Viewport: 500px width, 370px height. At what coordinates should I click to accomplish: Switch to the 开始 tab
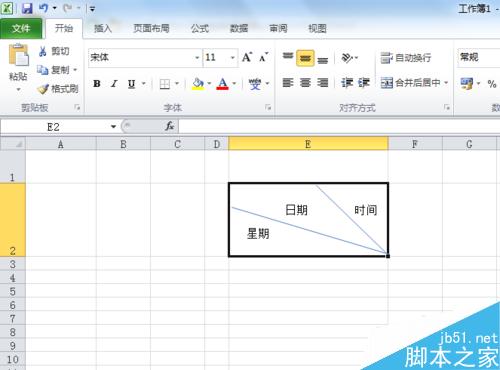[x=64, y=29]
